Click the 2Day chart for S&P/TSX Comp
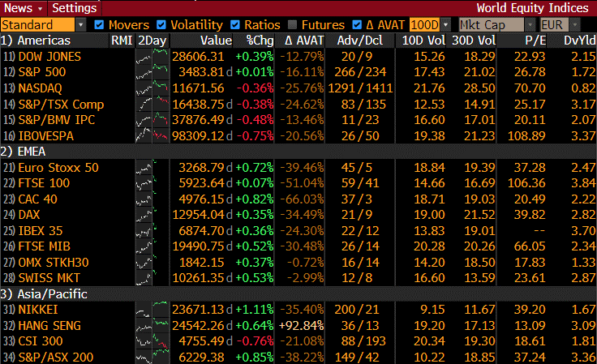 click(x=152, y=104)
